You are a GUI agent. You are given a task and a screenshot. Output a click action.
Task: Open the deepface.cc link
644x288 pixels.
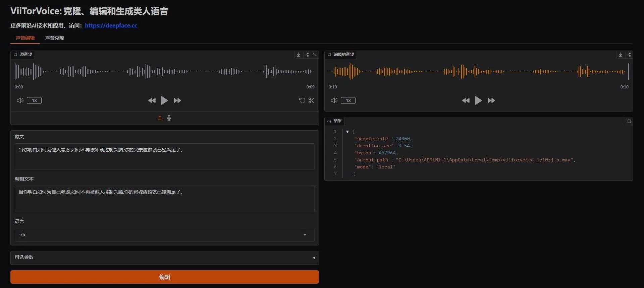pos(111,25)
